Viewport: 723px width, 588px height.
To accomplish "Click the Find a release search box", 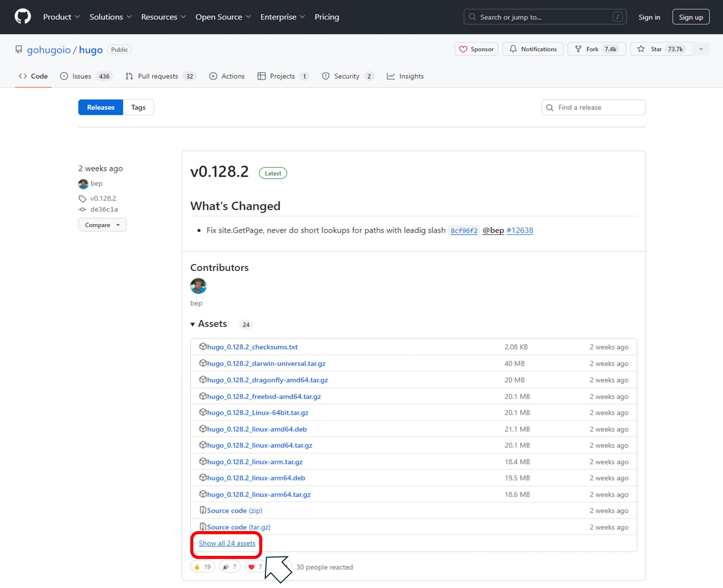I will (594, 107).
